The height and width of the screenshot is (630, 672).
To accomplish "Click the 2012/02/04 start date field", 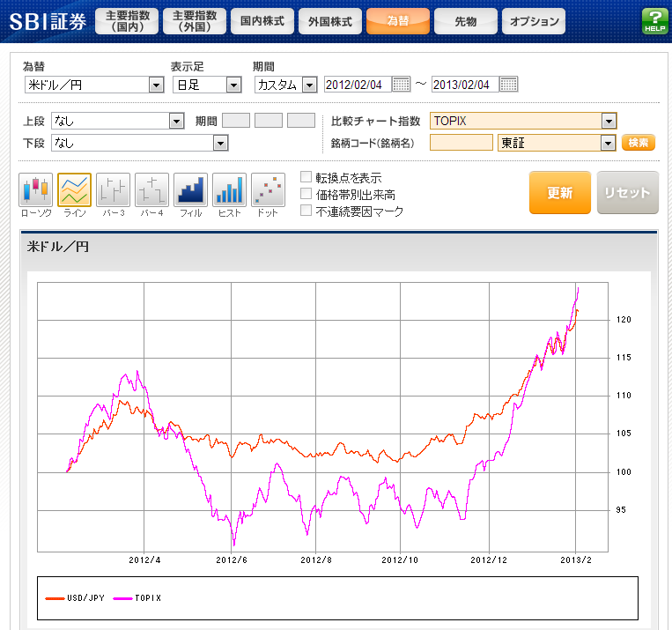I will pos(358,85).
